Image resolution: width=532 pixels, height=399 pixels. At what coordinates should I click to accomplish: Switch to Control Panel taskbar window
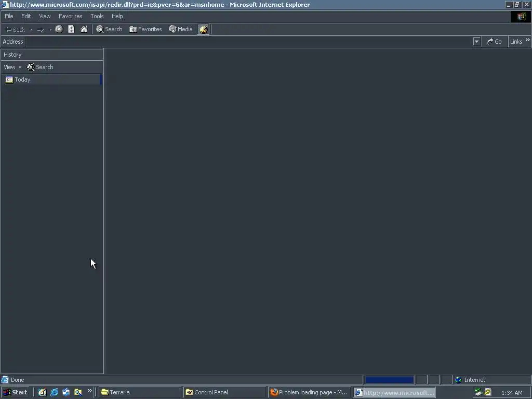pyautogui.click(x=224, y=393)
